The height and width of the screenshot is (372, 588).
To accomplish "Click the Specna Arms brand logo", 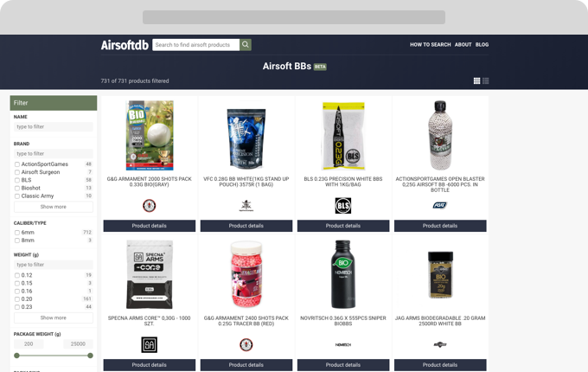I will click(x=150, y=344).
